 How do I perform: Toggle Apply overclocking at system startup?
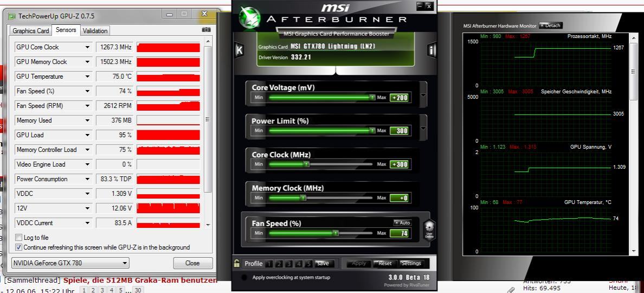(244, 277)
